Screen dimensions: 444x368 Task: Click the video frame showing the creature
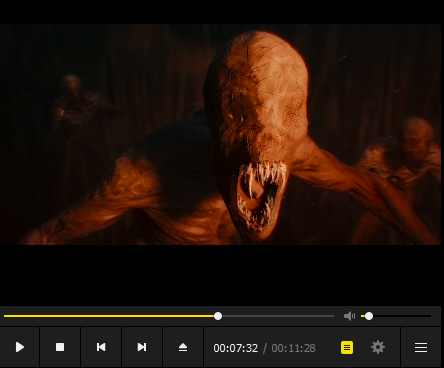tap(220, 134)
